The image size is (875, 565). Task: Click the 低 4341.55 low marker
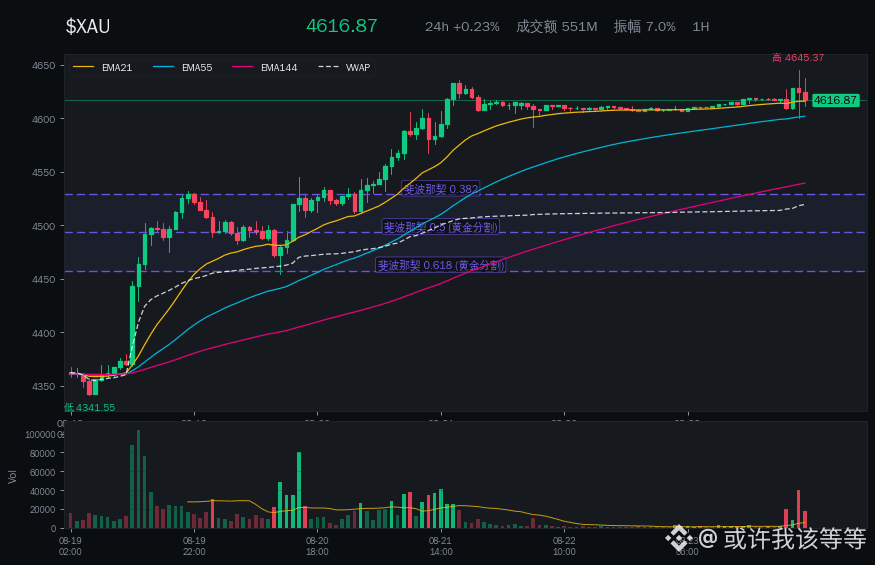[89, 408]
